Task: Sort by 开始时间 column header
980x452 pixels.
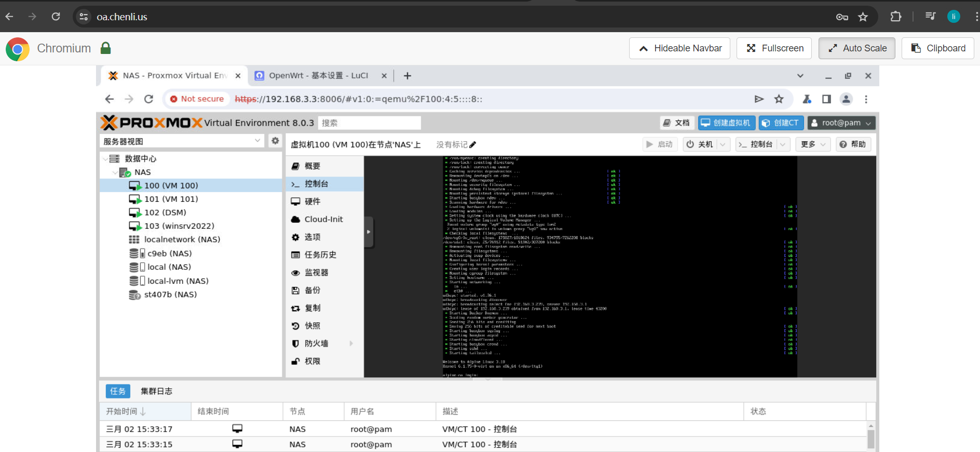Action: tap(145, 412)
